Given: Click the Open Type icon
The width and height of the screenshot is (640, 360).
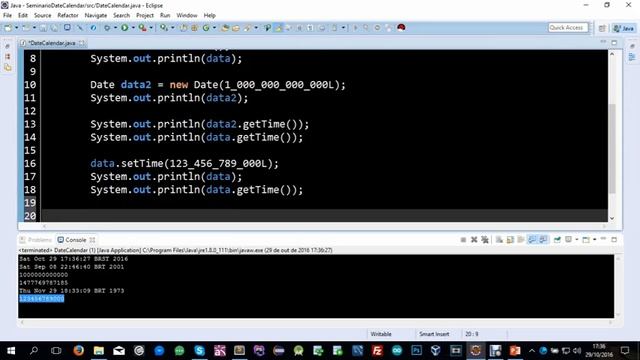Looking at the screenshot, I should tap(224, 28).
